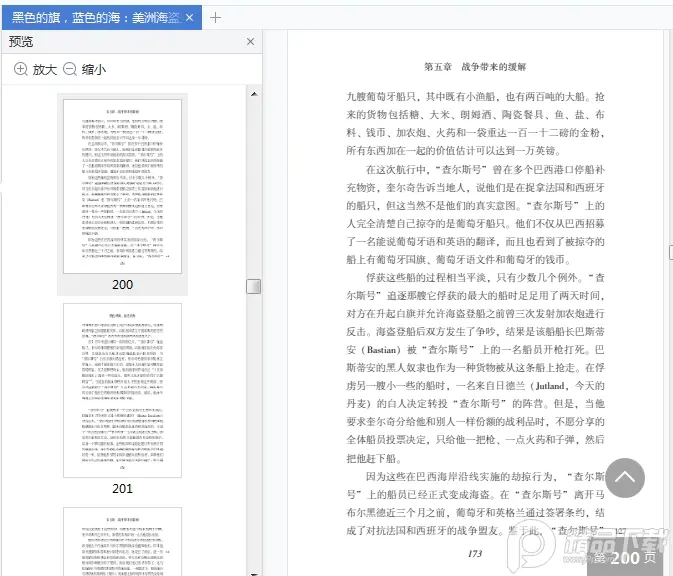This screenshot has height=576, width=673.
Task: Click the 预览 panel title
Action: tap(21, 42)
